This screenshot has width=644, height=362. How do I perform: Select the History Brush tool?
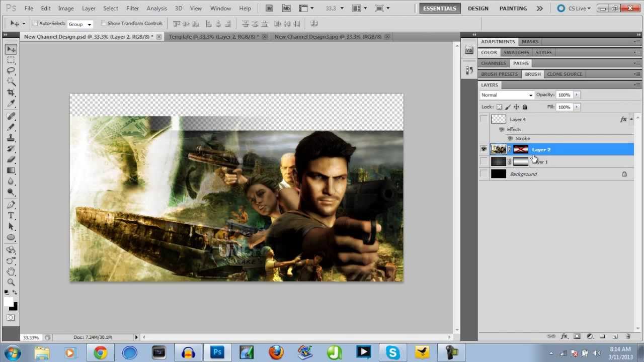tap(11, 149)
